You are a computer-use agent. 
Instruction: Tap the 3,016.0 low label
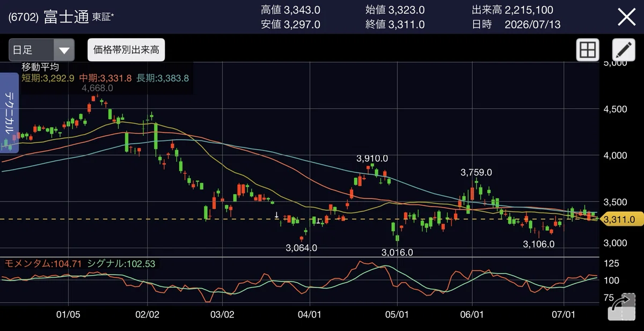397,252
